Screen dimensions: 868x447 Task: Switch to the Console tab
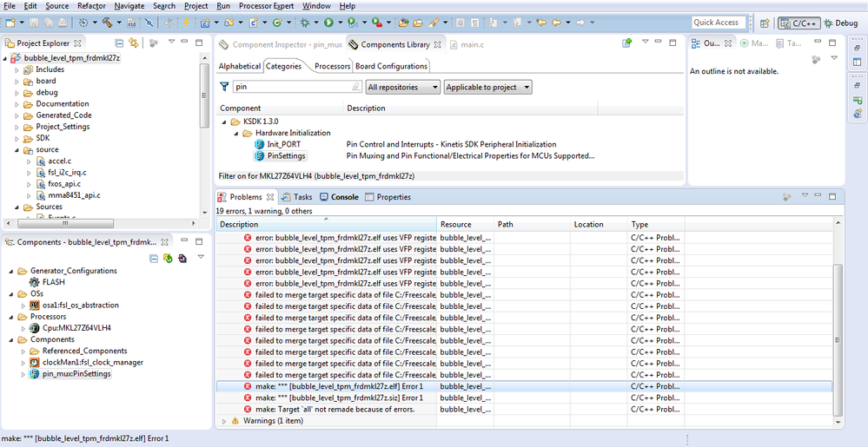click(340, 197)
